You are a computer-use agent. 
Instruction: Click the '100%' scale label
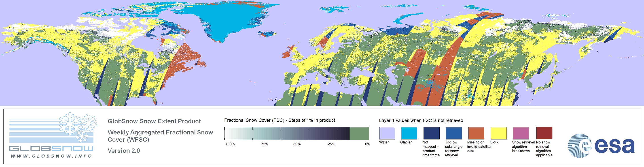click(x=230, y=144)
